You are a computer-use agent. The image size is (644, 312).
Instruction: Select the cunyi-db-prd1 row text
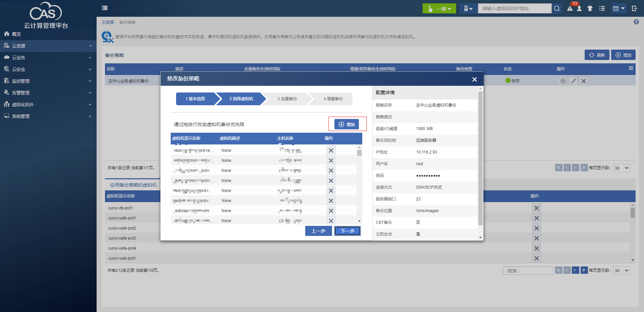[x=120, y=208]
